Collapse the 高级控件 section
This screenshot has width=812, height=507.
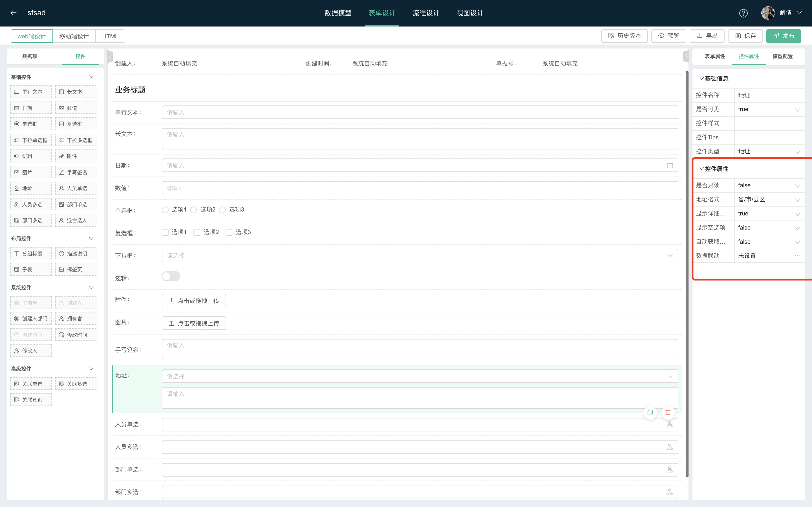pyautogui.click(x=91, y=369)
